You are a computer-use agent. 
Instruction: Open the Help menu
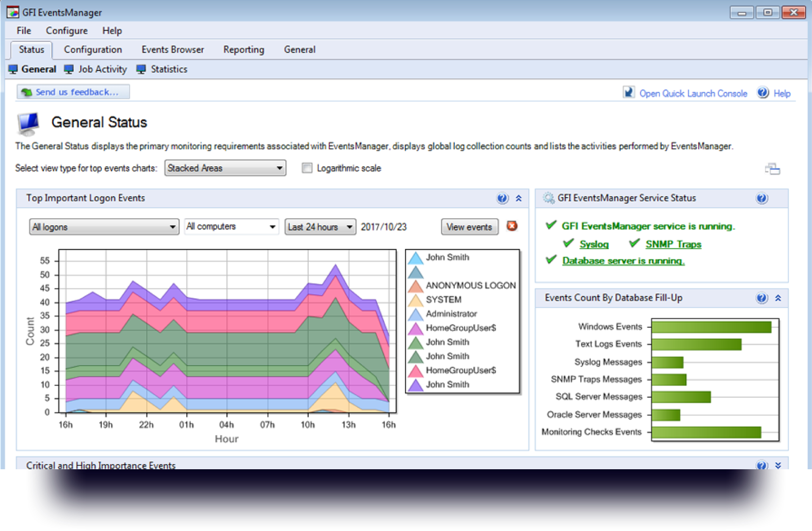[112, 31]
